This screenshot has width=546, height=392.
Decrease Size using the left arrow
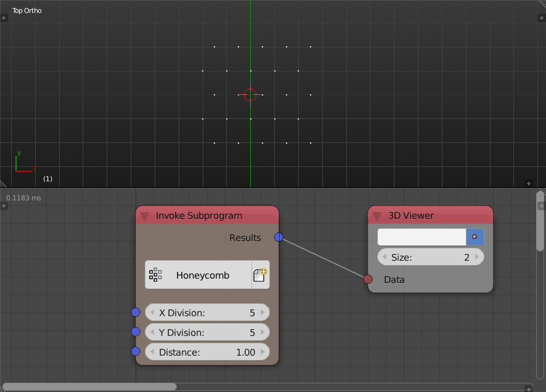coord(383,257)
